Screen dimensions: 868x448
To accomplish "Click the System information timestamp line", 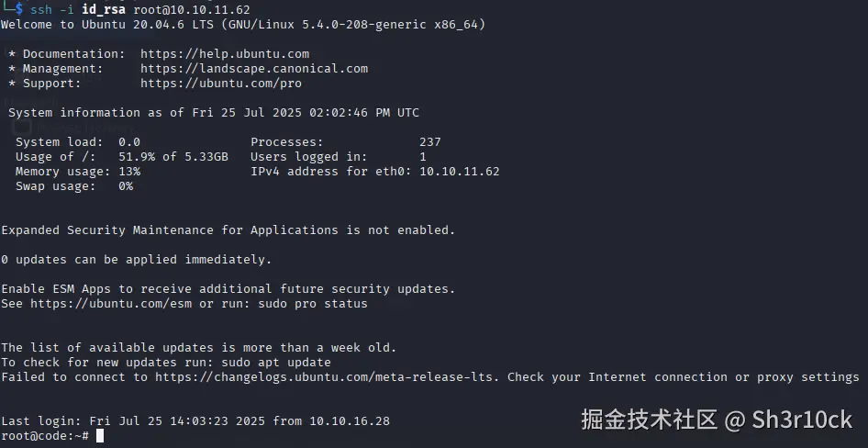I will [214, 113].
